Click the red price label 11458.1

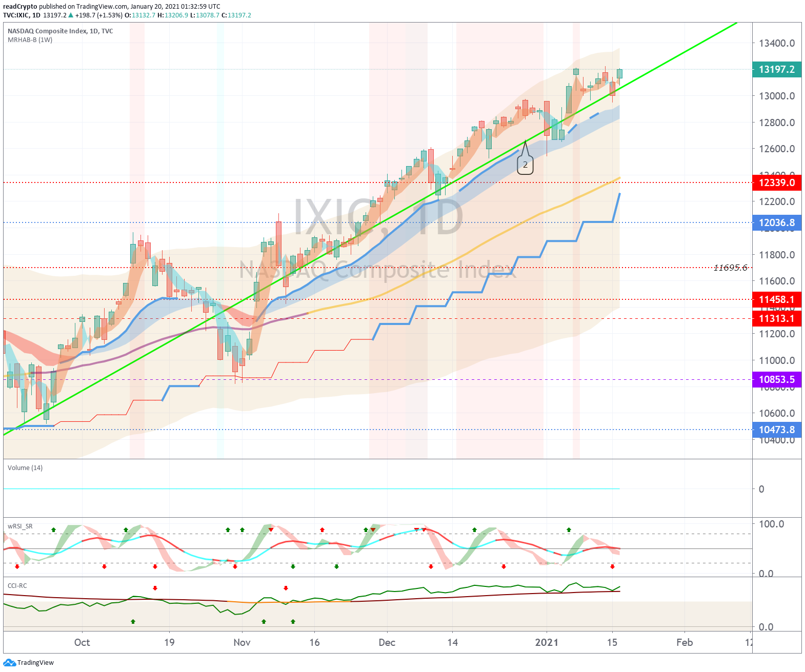click(777, 300)
